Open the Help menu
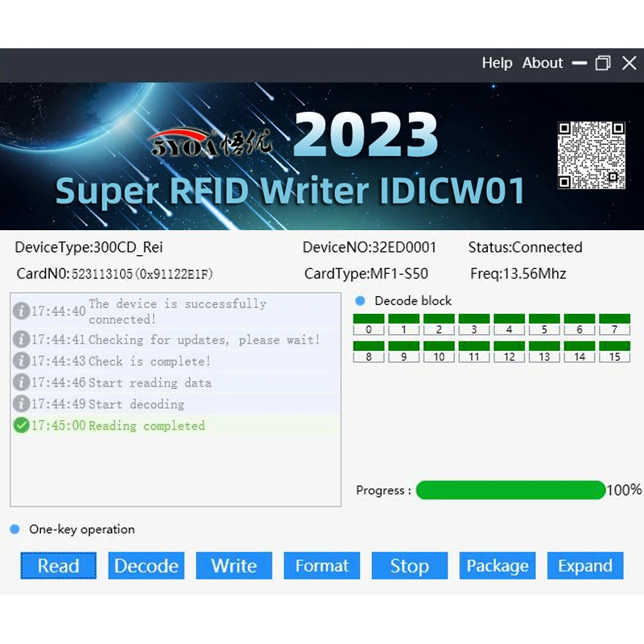This screenshot has width=644, height=644. [x=497, y=63]
